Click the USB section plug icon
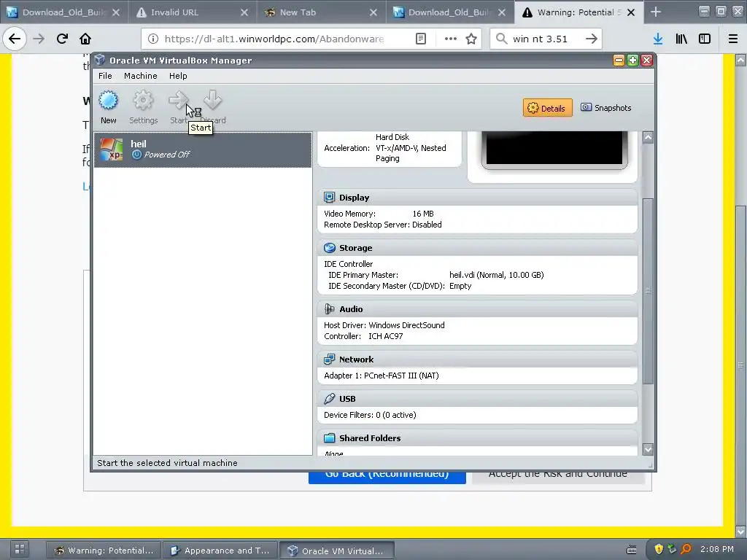747x560 pixels. pos(329,399)
